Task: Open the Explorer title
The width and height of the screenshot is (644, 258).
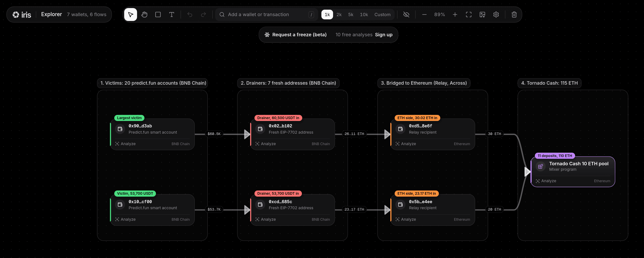Action: click(52, 14)
